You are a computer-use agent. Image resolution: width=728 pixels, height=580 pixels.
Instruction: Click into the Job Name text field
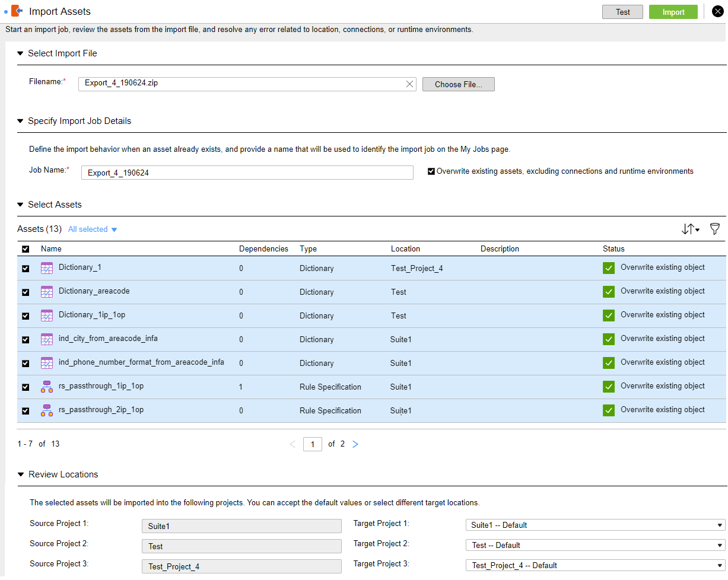coord(247,173)
